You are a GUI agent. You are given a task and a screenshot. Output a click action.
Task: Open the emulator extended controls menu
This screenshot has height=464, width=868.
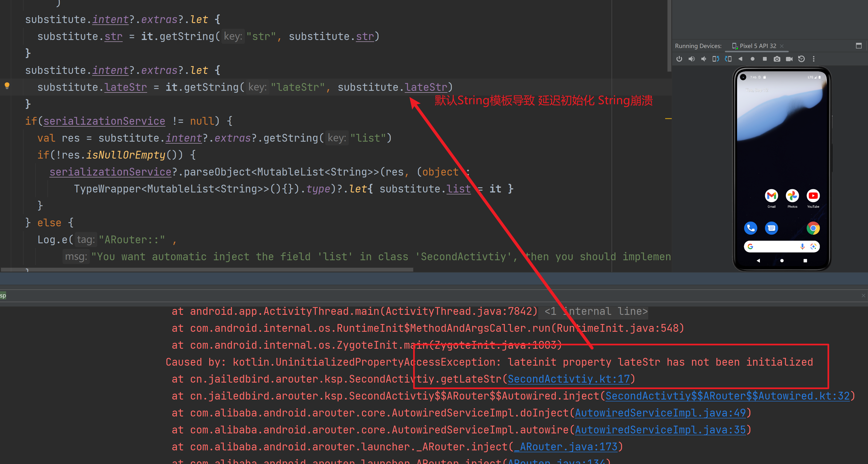pos(814,59)
